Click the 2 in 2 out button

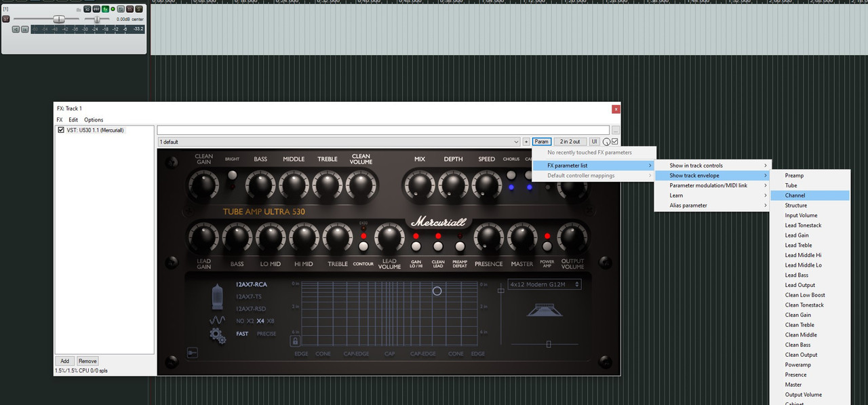570,141
